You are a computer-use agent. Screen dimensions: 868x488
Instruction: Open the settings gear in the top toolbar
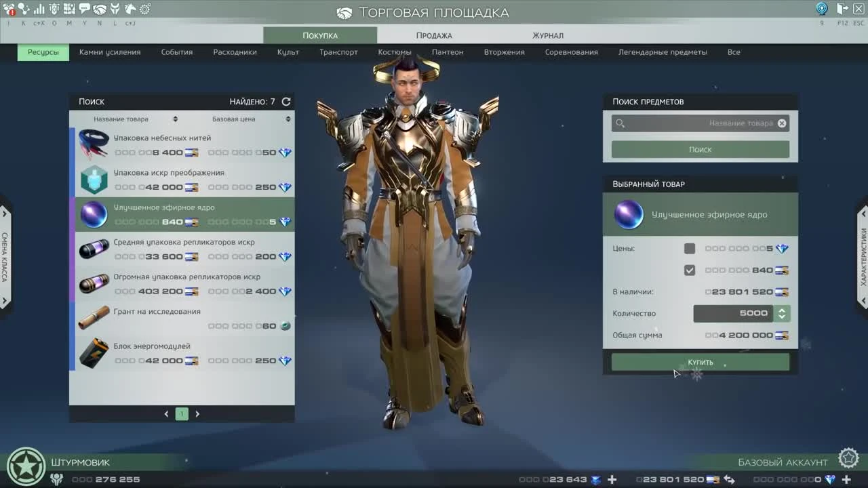[x=144, y=9]
